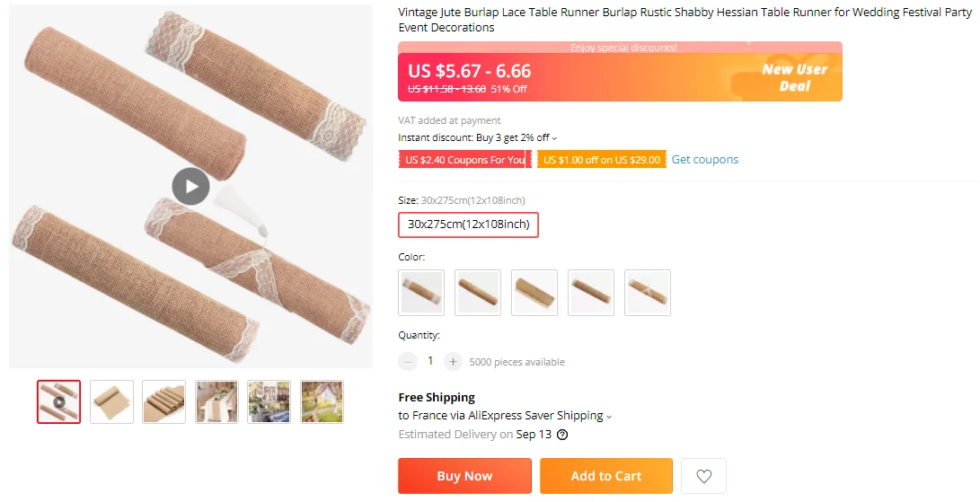Click the US $1.00 off on US $29.00 coupon
Image resolution: width=980 pixels, height=502 pixels.
(602, 160)
